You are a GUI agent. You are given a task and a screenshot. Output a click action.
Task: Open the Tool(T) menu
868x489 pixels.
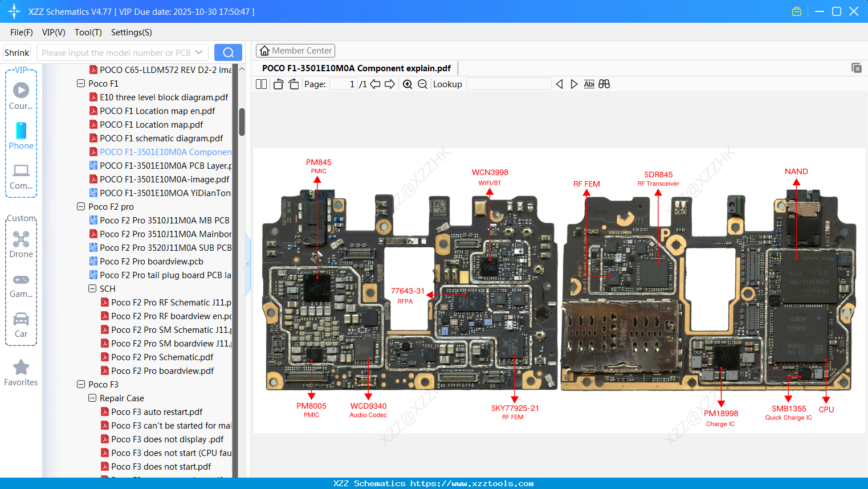click(88, 32)
